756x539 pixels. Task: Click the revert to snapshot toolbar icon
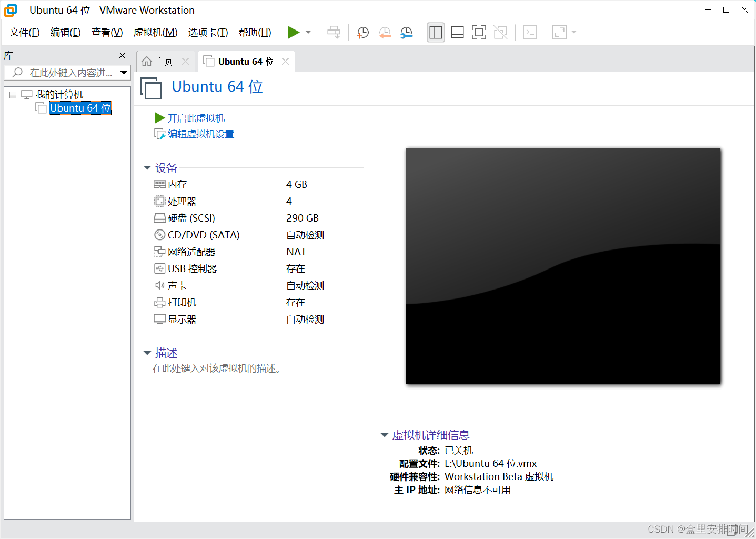pyautogui.click(x=385, y=33)
